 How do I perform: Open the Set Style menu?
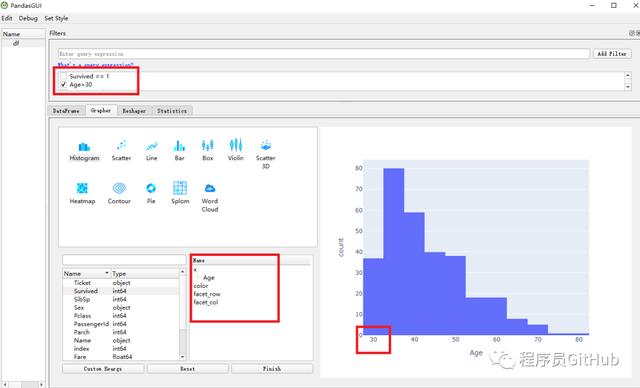56,18
